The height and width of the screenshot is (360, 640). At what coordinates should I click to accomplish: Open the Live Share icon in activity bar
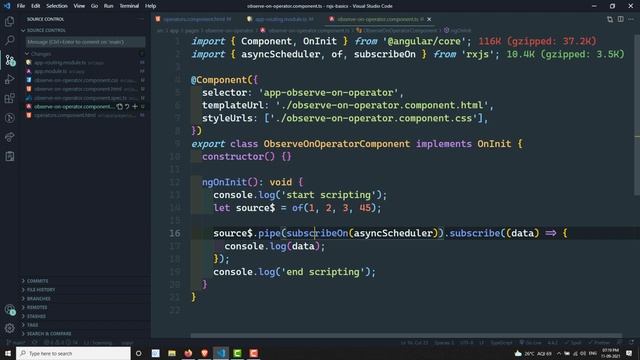(x=9, y=137)
